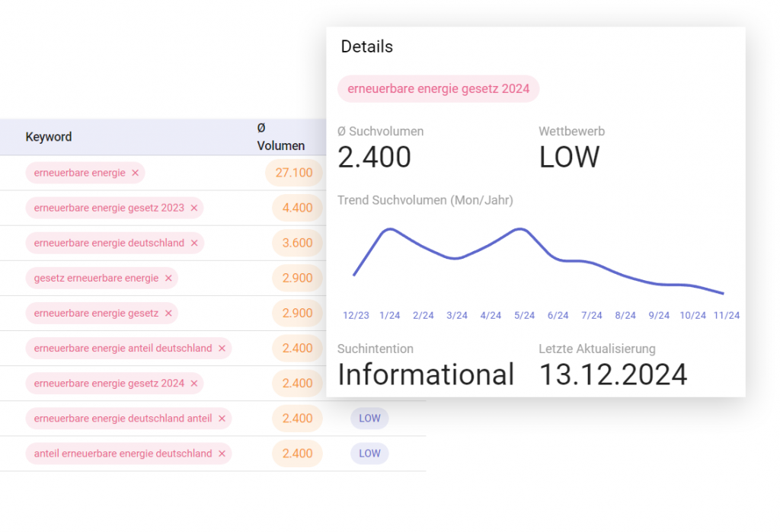Click the 5/24 label on trend chart
The height and width of the screenshot is (532, 780).
click(524, 315)
